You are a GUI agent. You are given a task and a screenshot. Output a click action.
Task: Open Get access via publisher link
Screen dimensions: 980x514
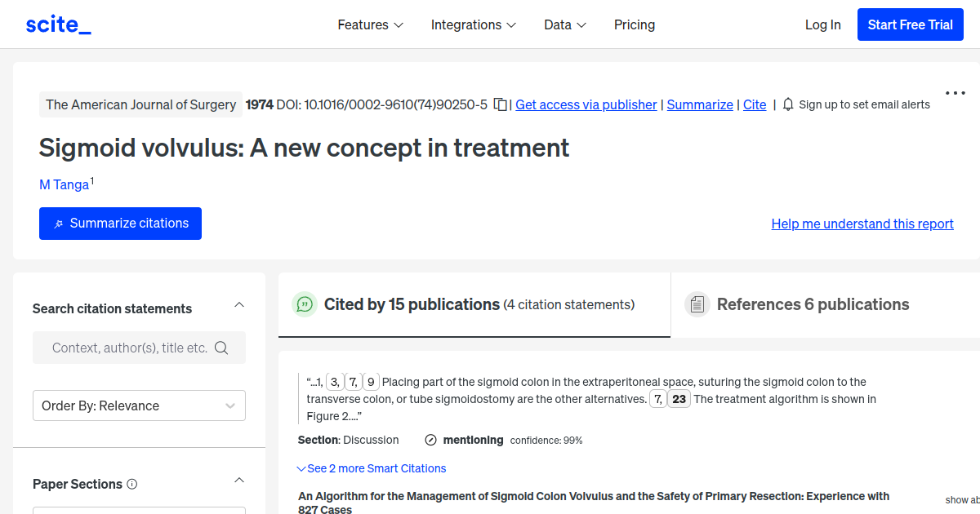[x=586, y=104]
